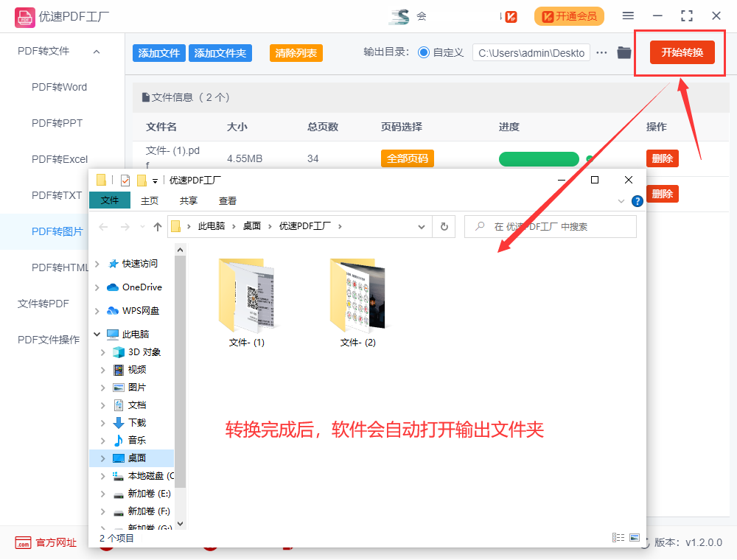Select WPS网盘 in navigation pane
This screenshot has width=737, height=560.
pyautogui.click(x=133, y=310)
